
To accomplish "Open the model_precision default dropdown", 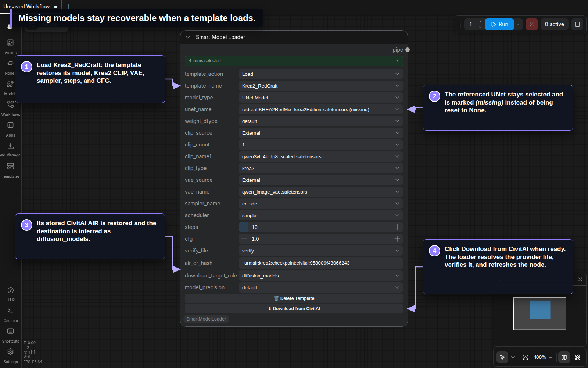I will tap(321, 287).
